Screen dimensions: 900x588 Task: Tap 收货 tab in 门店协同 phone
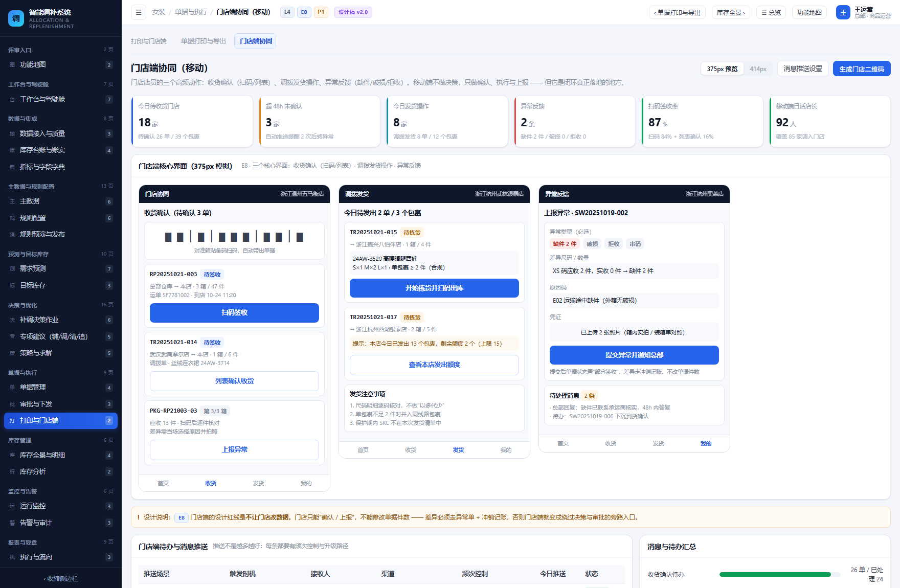211,483
